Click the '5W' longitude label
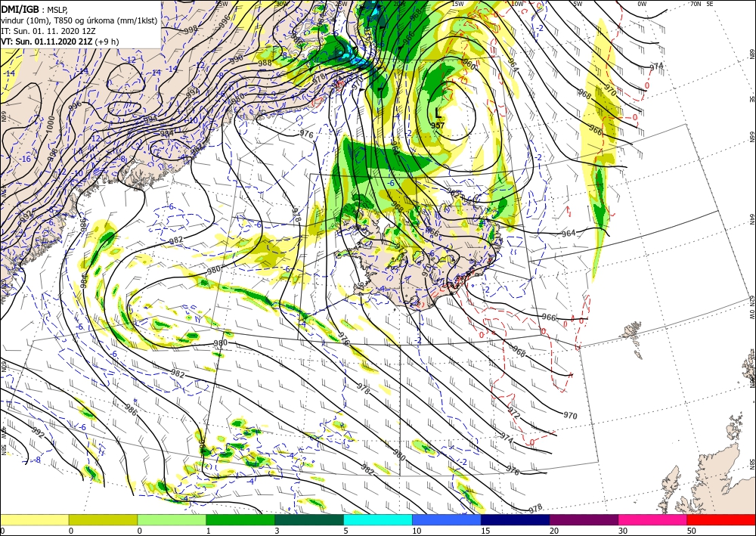 pos(578,4)
